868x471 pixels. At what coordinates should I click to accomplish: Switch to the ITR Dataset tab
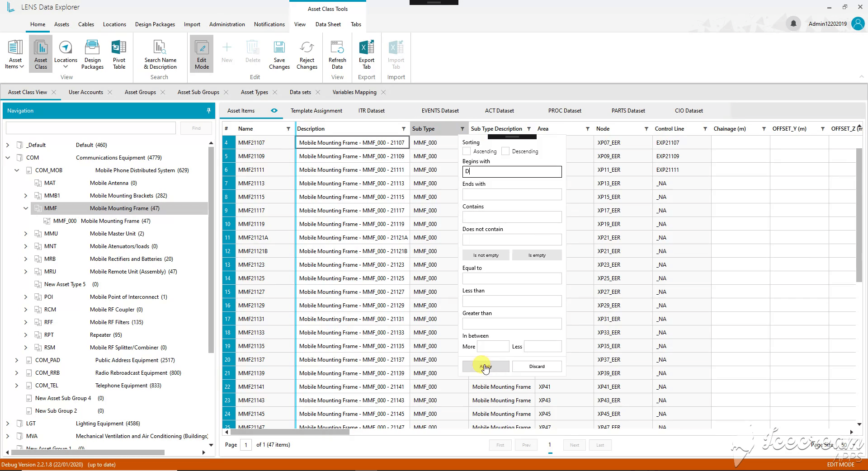click(x=372, y=111)
